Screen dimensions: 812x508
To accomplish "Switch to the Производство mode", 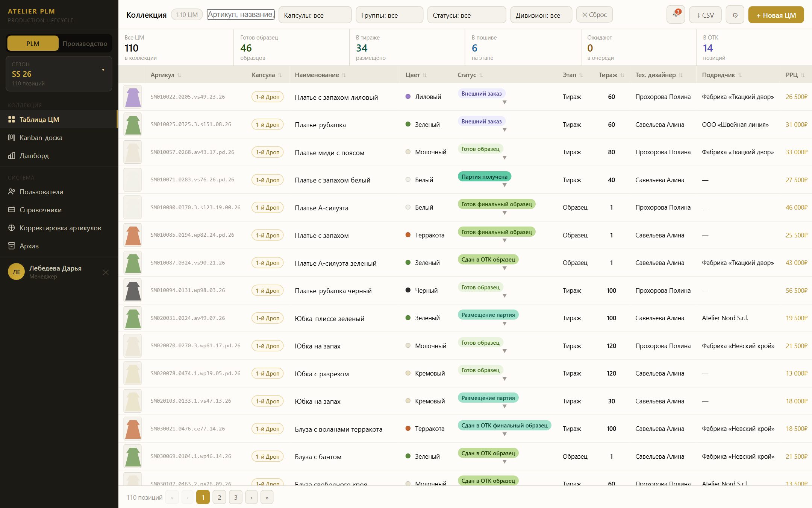I will 85,44.
